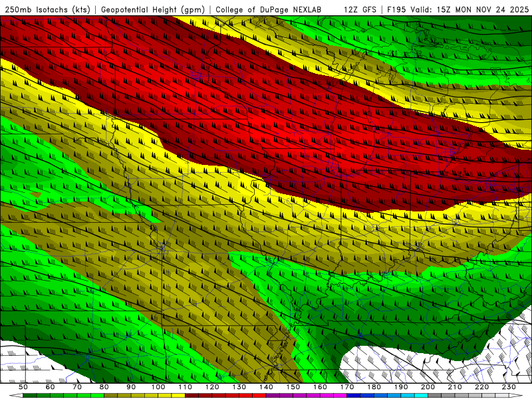Image resolution: width=532 pixels, height=399 pixels.
Task: Click the 'Valid: 15Z MON NOV 24 2025' text
Action: click(x=469, y=9)
